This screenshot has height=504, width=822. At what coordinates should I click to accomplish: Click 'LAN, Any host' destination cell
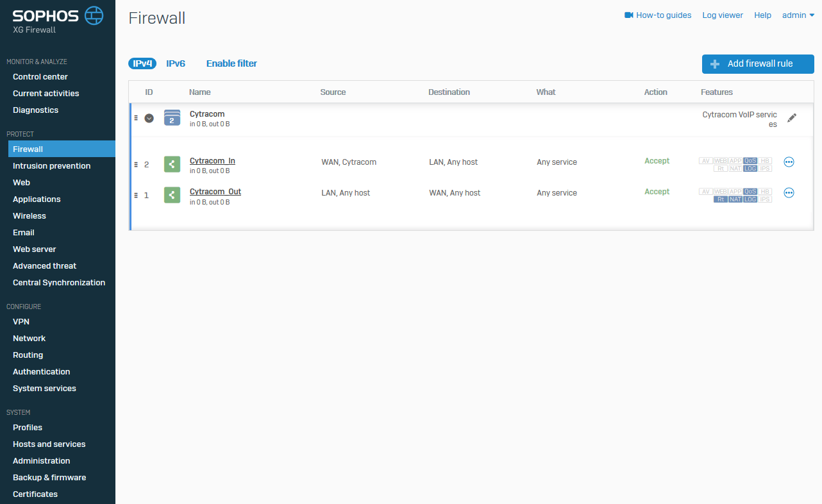tap(453, 162)
